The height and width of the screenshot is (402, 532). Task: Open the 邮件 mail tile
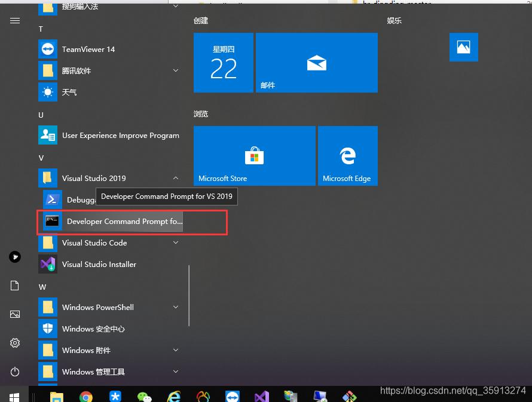[317, 63]
